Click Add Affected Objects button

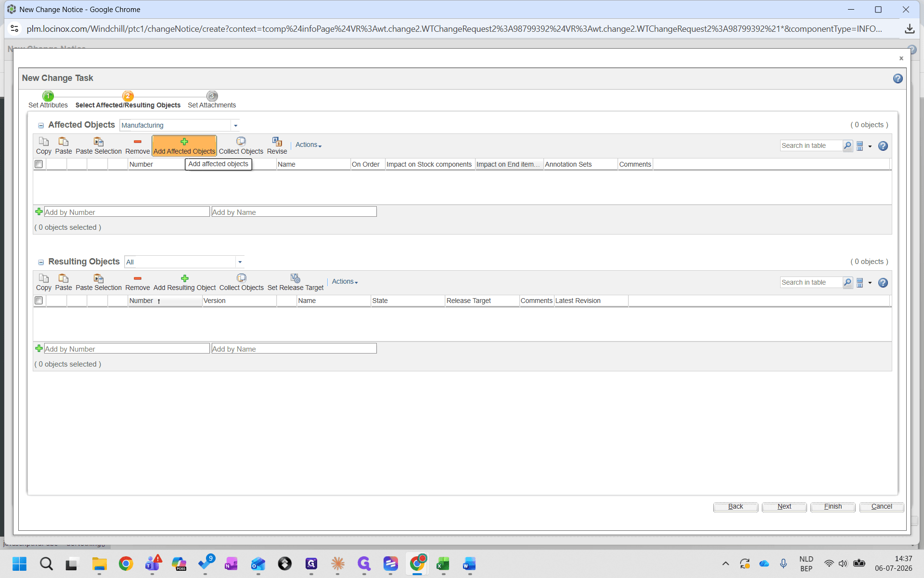click(x=184, y=145)
